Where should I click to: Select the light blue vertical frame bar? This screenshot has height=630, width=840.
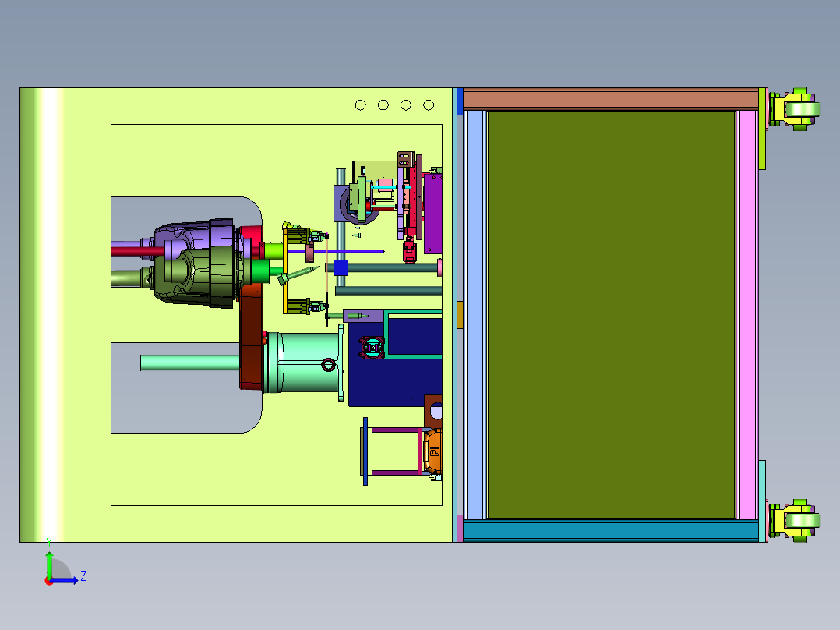tap(475, 315)
